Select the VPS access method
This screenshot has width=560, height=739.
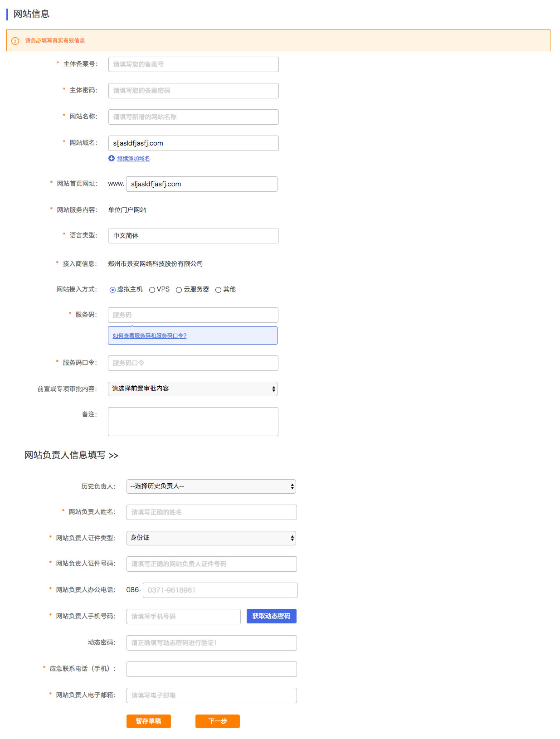pyautogui.click(x=152, y=290)
